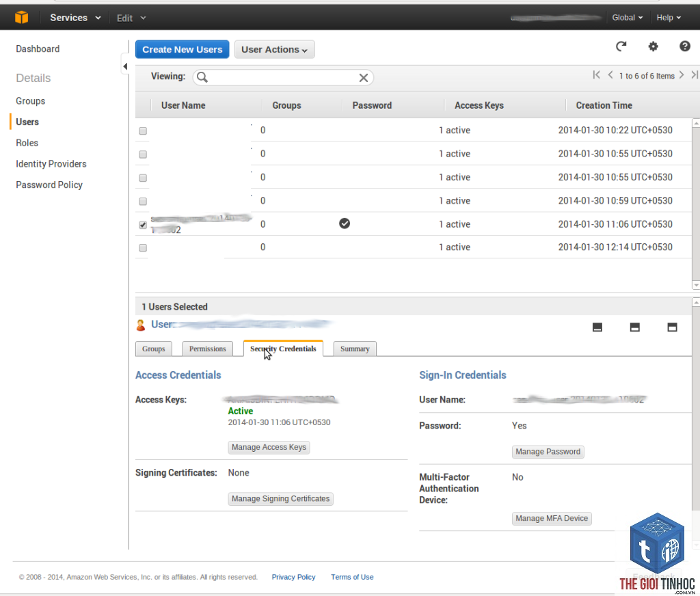
Task: Sort by Creation Time column header
Action: coord(604,105)
